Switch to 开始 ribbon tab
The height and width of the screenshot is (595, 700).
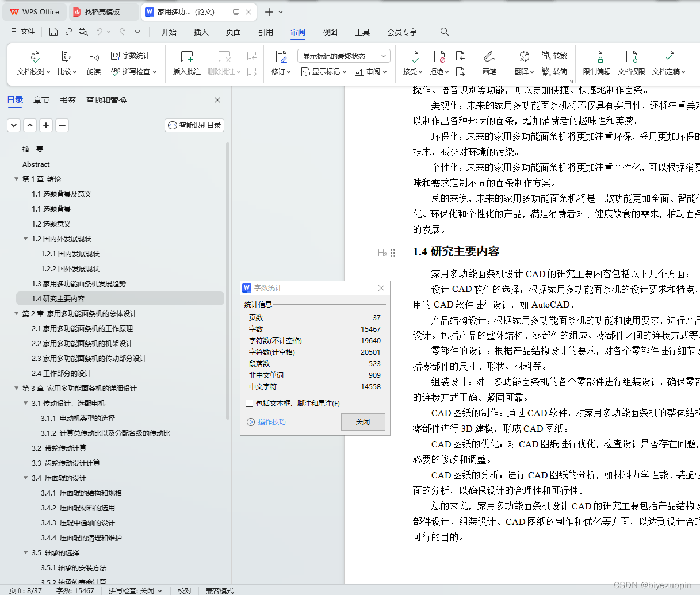tap(169, 32)
